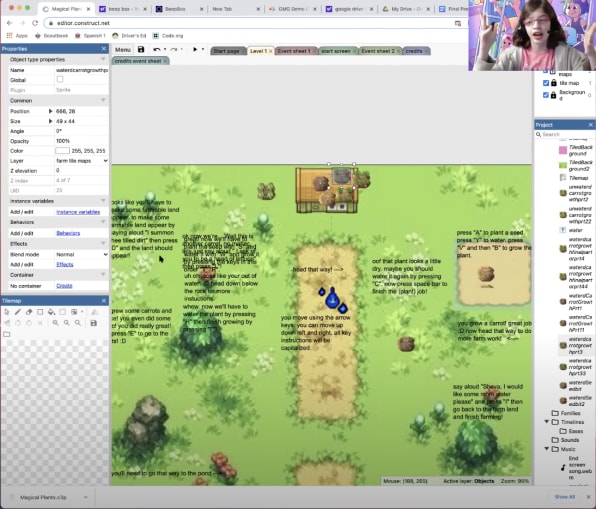This screenshot has height=509, width=596.
Task: Close the Properties panel
Action: tap(104, 49)
